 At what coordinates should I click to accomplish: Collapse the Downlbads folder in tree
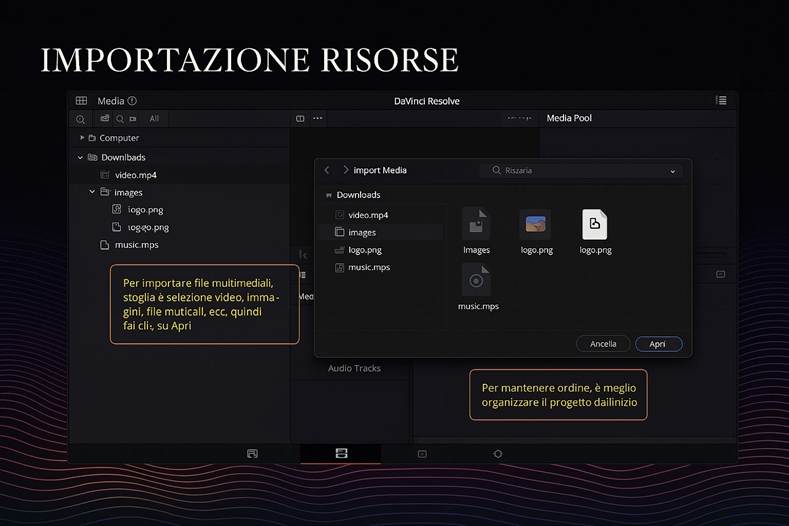tap(80, 158)
